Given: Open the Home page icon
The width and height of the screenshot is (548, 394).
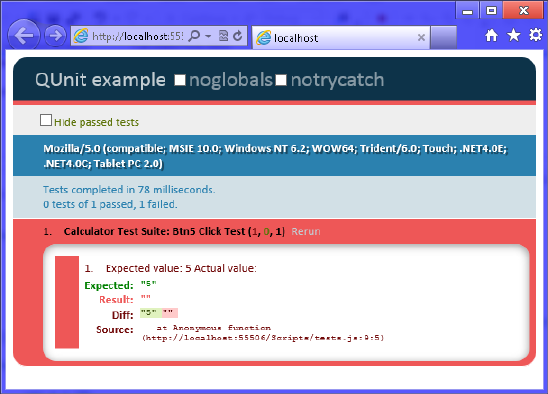Looking at the screenshot, I should pyautogui.click(x=491, y=35).
